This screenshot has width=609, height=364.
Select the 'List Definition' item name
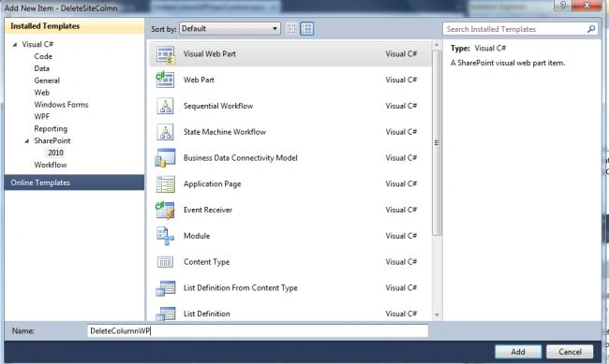click(x=207, y=313)
